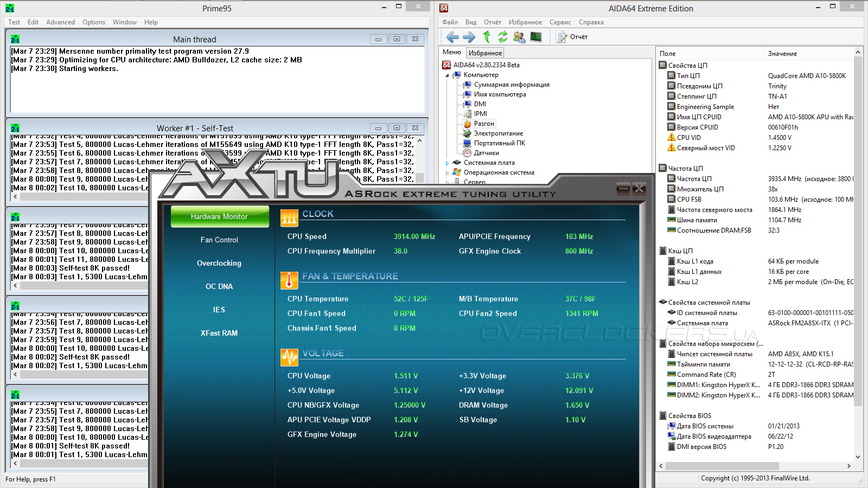The image size is (868, 488).
Task: Click the Worker #1 window icon in Prime95
Action: pos(15,128)
